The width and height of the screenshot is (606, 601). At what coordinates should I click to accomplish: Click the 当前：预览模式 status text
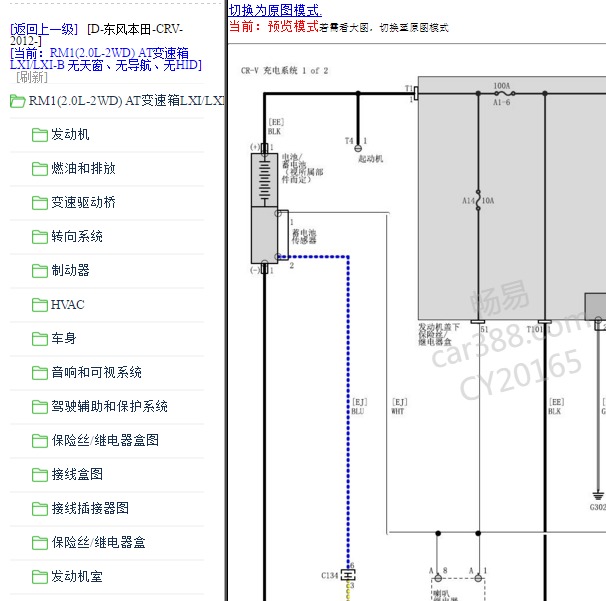pos(274,27)
